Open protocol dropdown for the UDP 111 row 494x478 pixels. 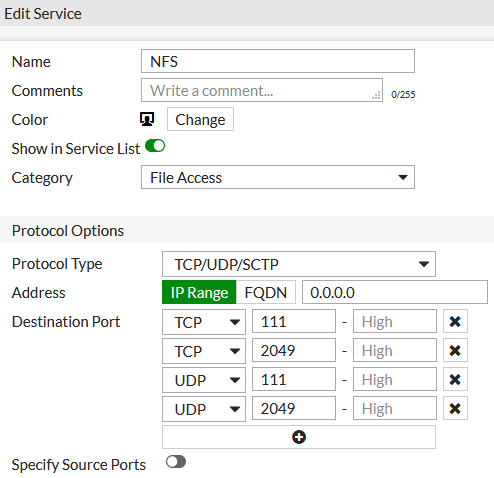[204, 380]
